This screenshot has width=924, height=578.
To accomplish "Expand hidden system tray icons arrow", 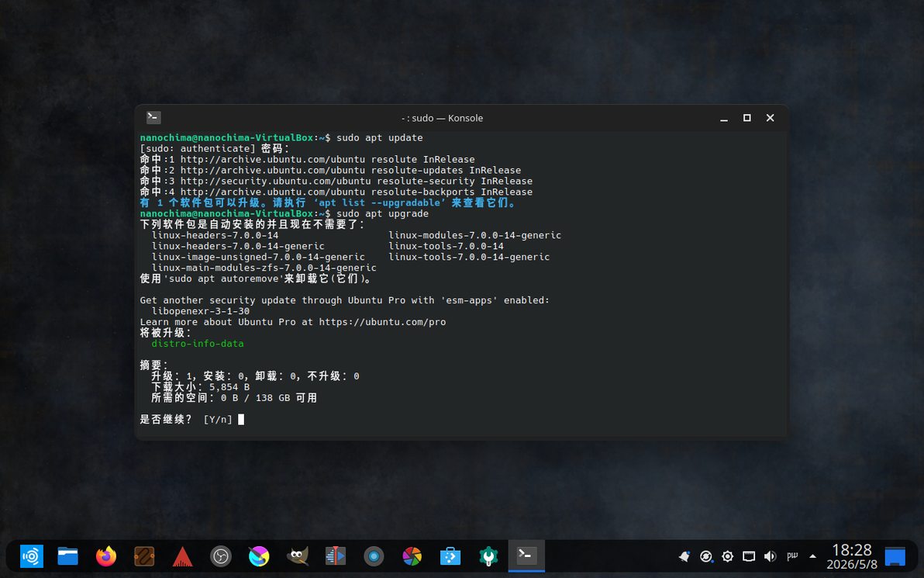I will click(x=812, y=556).
